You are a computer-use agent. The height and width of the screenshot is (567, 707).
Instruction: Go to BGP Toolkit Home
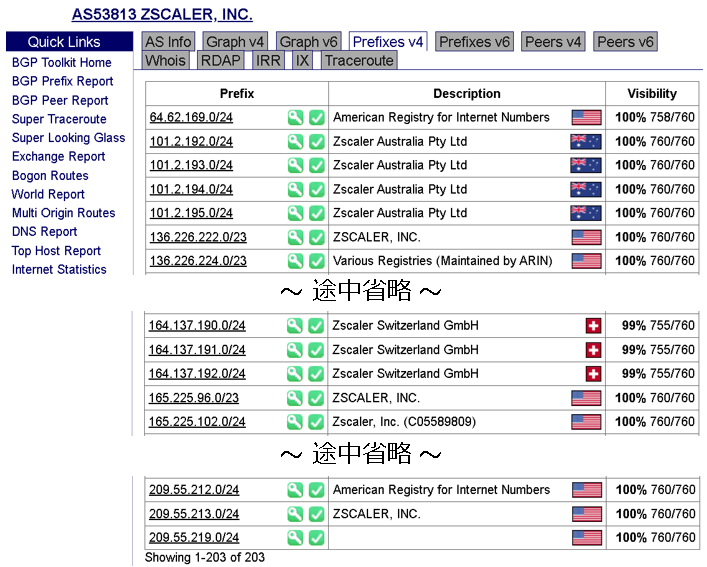tap(62, 63)
